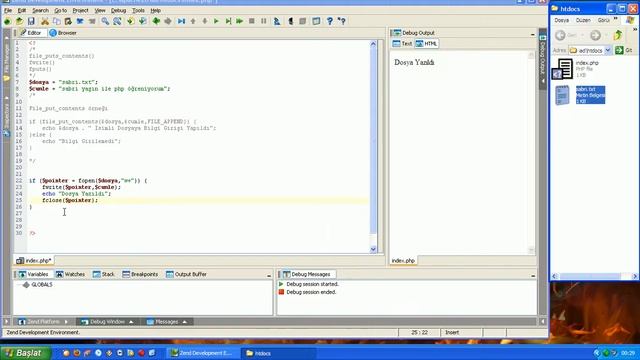Click the Paste clipboard icon
Screen dimensions: 640x360
68,21
